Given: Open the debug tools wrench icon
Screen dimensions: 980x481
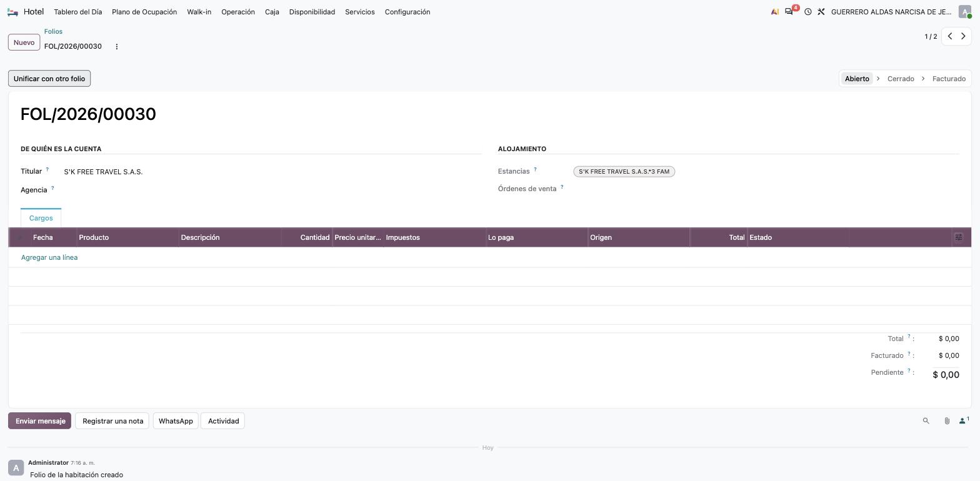Looking at the screenshot, I should tap(821, 12).
